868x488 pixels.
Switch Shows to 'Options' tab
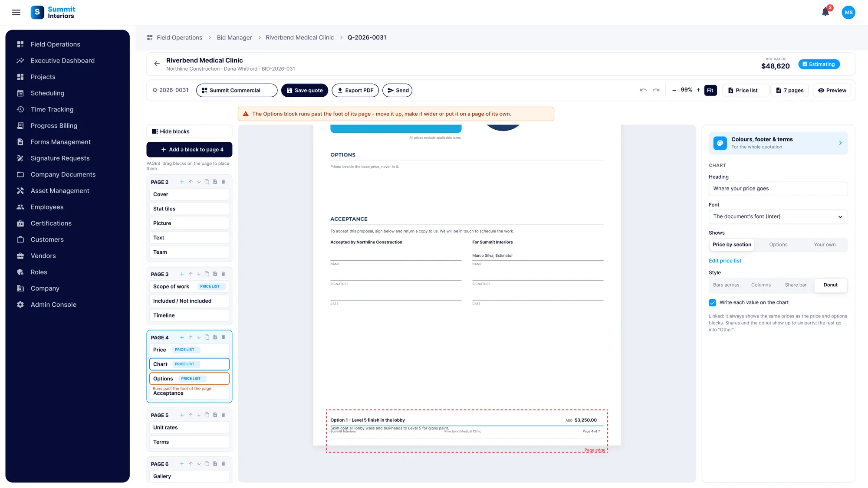778,245
